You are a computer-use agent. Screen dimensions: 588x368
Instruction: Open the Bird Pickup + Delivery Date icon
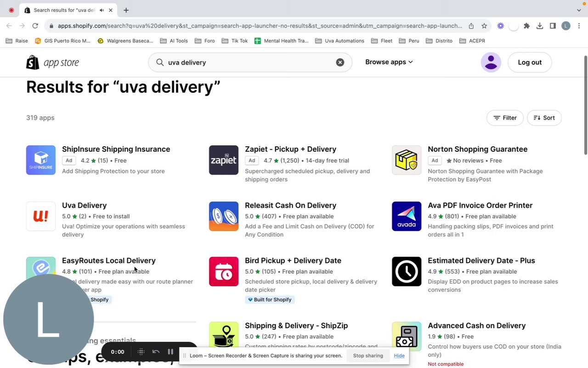click(x=224, y=271)
